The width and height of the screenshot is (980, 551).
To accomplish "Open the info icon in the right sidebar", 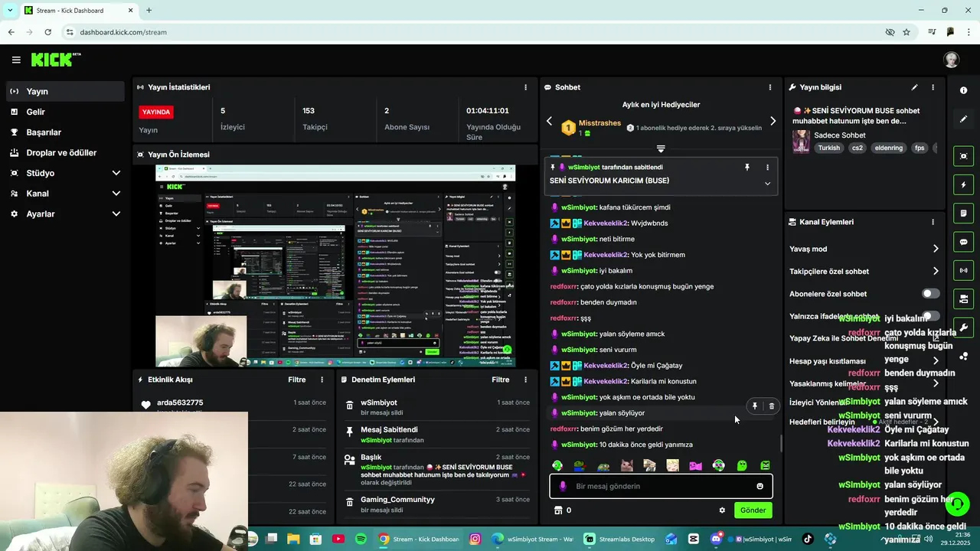I will [963, 90].
